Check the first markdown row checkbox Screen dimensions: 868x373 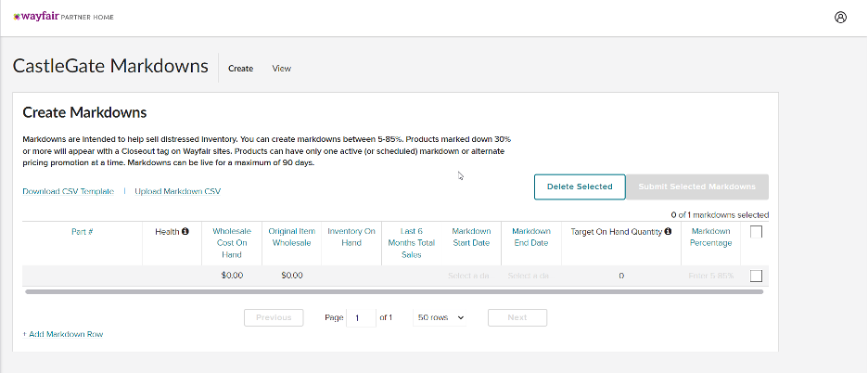click(x=756, y=276)
